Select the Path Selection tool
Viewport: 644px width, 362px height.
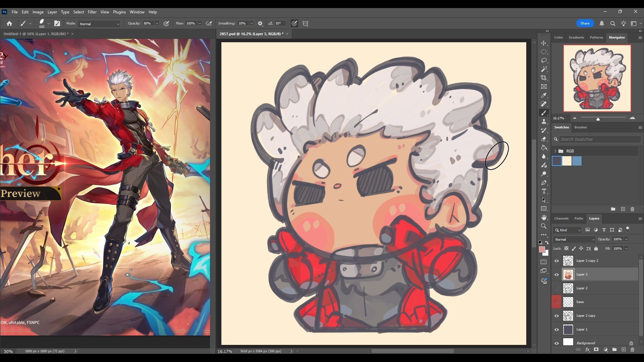point(544,200)
